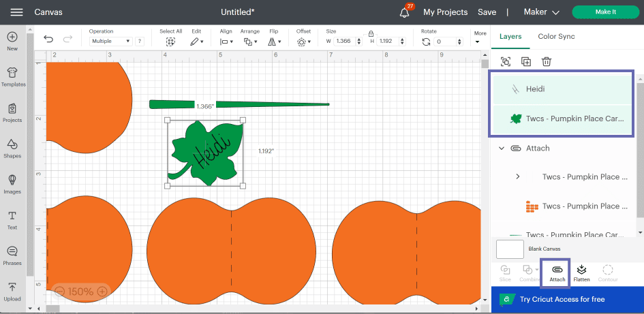Zoom in with the plus button
This screenshot has width=644, height=314.
pyautogui.click(x=102, y=292)
